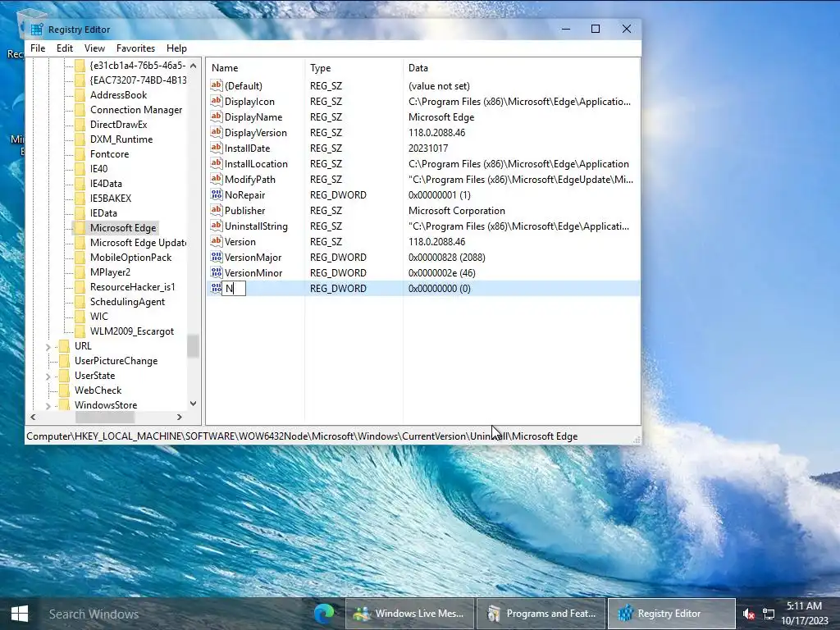This screenshot has height=630, width=840.
Task: Click the Registry Editor title bar icon
Action: click(x=37, y=30)
